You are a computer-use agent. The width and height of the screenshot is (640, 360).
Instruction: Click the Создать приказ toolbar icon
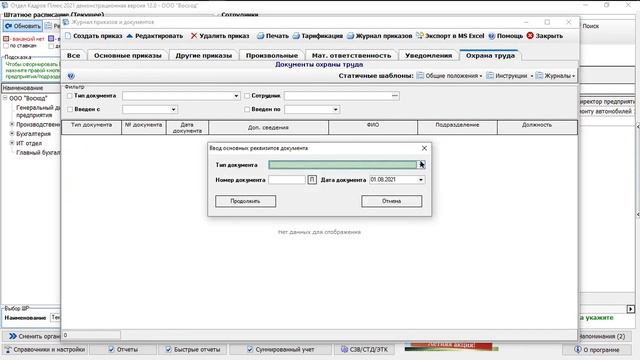tap(68, 36)
